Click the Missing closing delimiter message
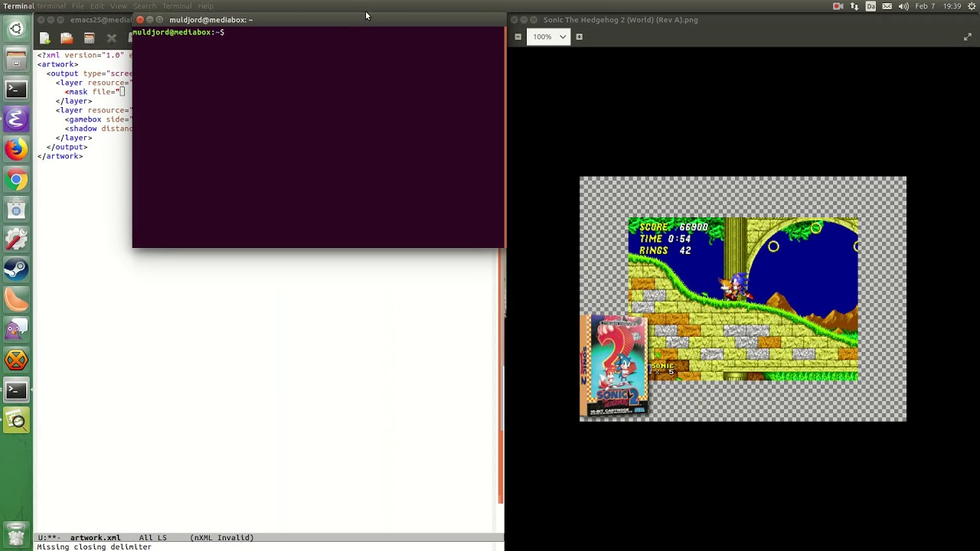Image resolution: width=980 pixels, height=551 pixels. click(x=94, y=547)
